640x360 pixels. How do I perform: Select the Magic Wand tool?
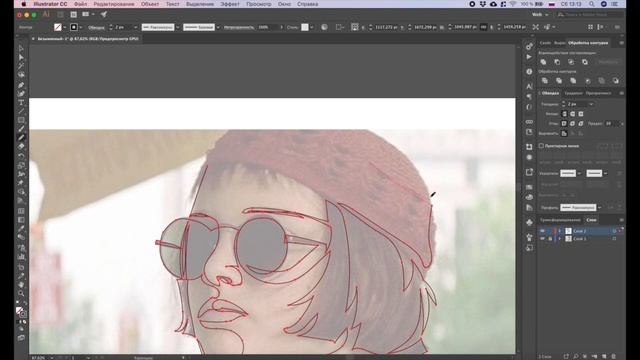(21, 66)
